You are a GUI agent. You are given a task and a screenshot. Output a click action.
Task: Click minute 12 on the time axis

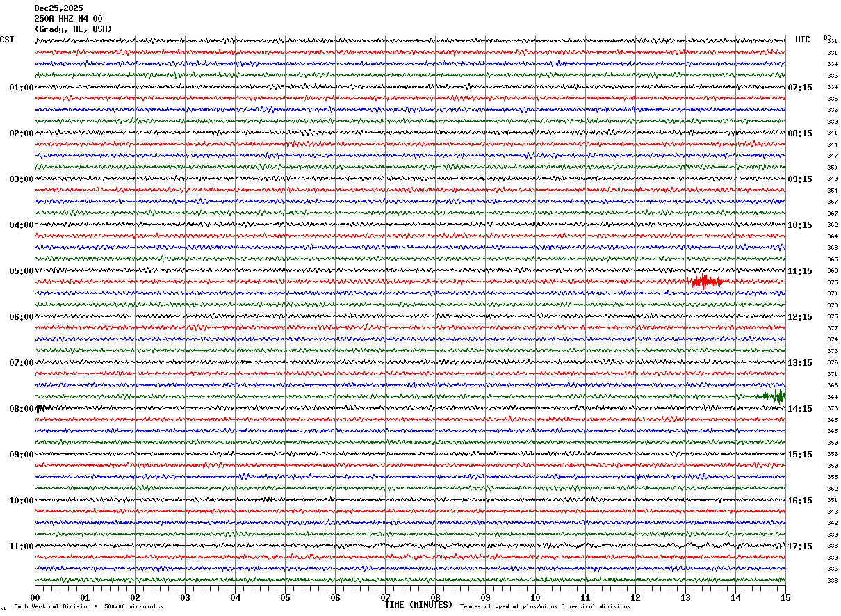tap(635, 598)
